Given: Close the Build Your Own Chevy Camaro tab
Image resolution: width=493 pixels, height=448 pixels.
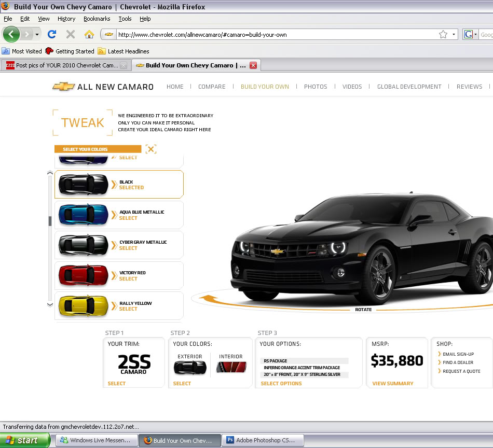Looking at the screenshot, I should tap(253, 65).
